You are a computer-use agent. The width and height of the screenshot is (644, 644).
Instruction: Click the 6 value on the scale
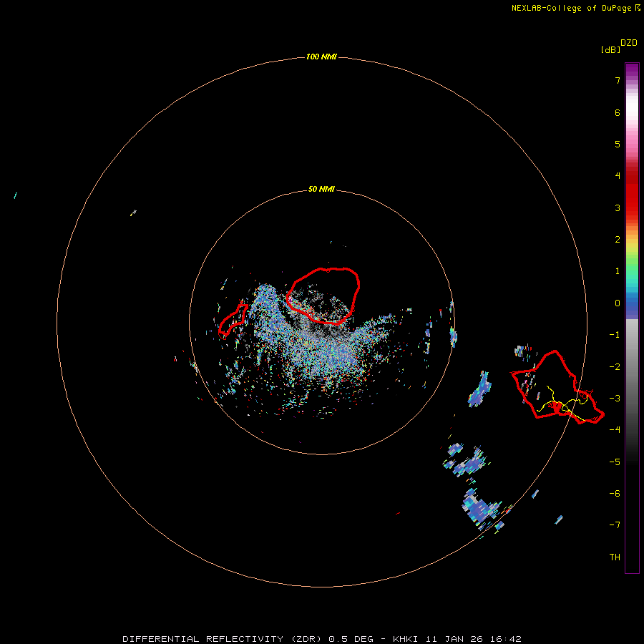click(x=618, y=112)
